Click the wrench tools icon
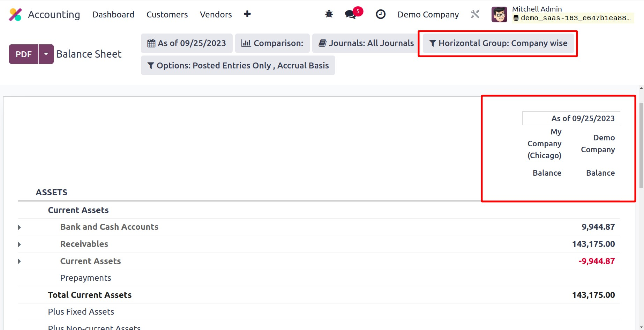The width and height of the screenshot is (644, 330). click(x=475, y=14)
